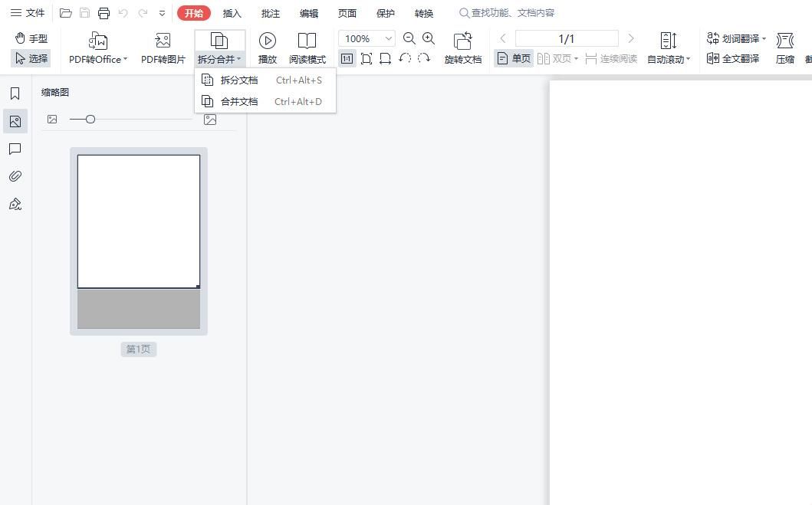This screenshot has height=505, width=812.
Task: Rotate view counterclockwise
Action: (405, 58)
